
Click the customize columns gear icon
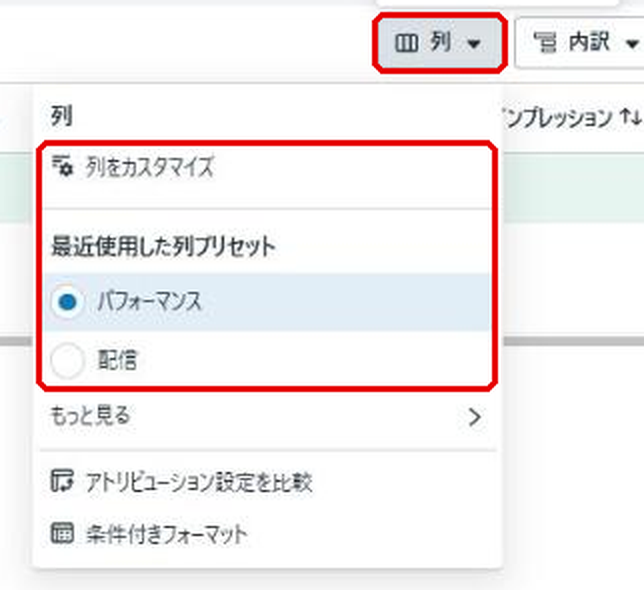(x=62, y=166)
